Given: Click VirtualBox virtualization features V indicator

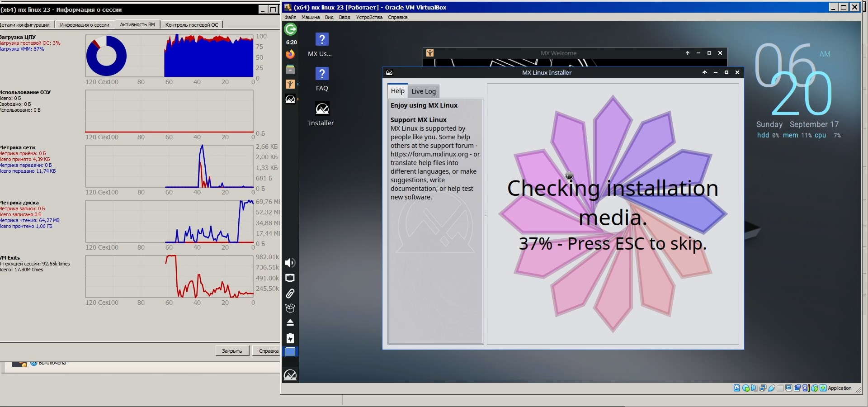Looking at the screenshot, I should click(x=806, y=388).
